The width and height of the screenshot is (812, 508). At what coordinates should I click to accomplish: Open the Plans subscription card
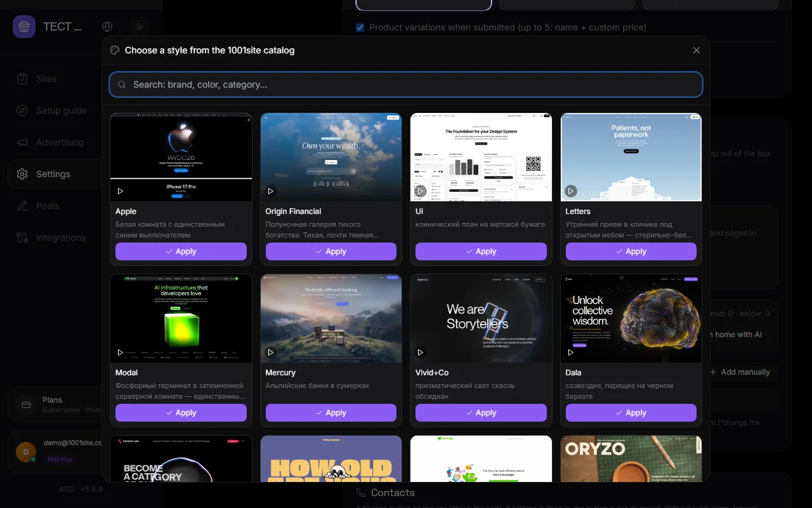[55, 404]
